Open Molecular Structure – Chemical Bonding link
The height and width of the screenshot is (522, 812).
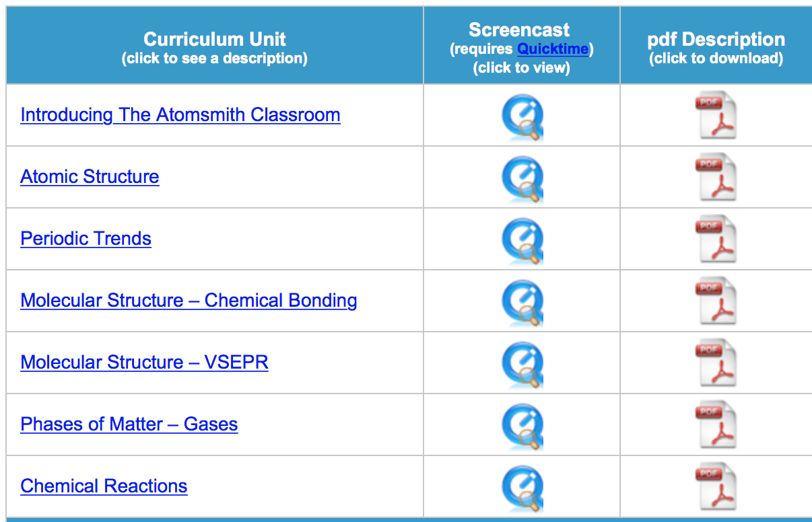click(x=189, y=301)
